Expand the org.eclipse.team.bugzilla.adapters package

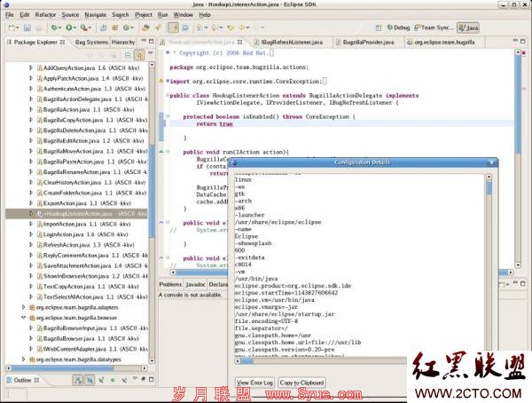tap(23, 307)
